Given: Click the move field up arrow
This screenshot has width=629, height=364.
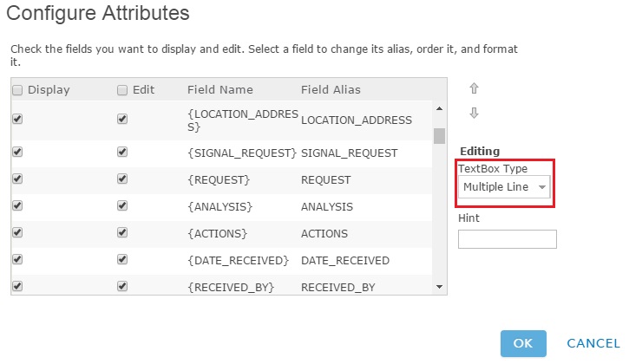Looking at the screenshot, I should click(x=474, y=88).
